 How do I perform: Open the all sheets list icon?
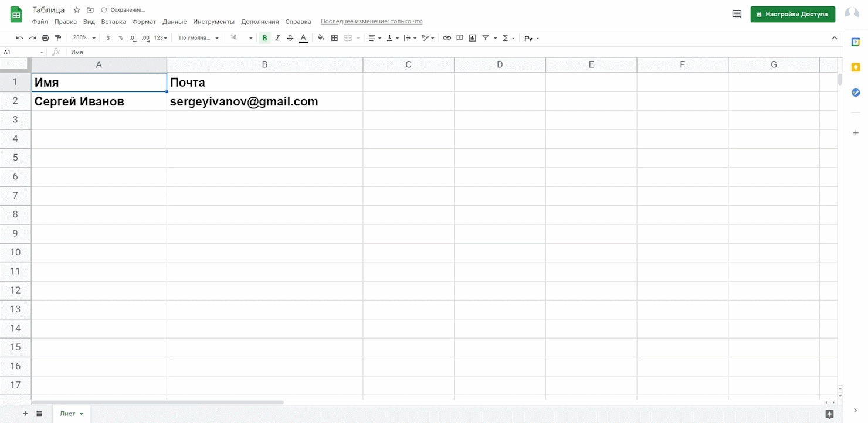pyautogui.click(x=39, y=414)
